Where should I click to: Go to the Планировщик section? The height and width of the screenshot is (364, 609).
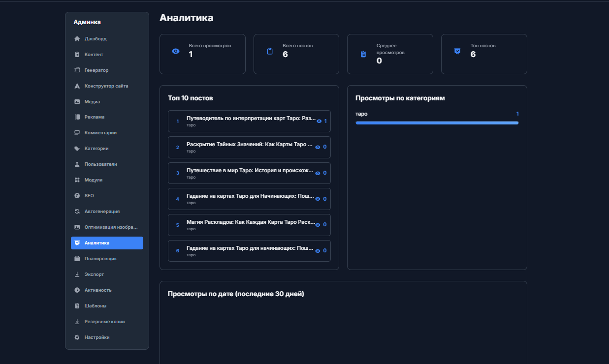point(100,259)
